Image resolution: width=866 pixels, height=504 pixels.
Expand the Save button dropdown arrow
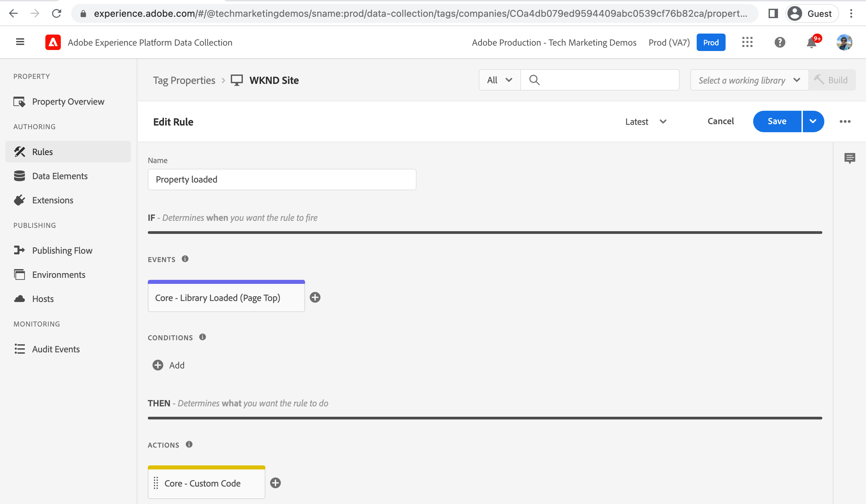pyautogui.click(x=813, y=121)
